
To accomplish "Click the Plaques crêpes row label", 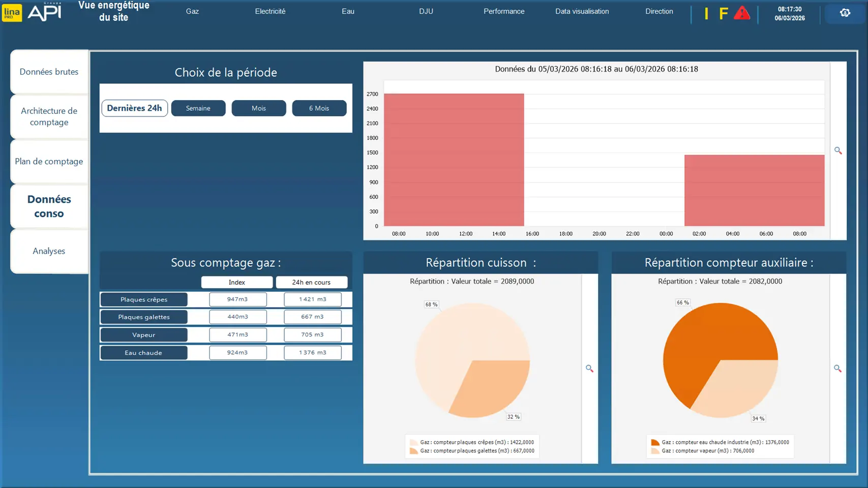I will click(x=144, y=299).
